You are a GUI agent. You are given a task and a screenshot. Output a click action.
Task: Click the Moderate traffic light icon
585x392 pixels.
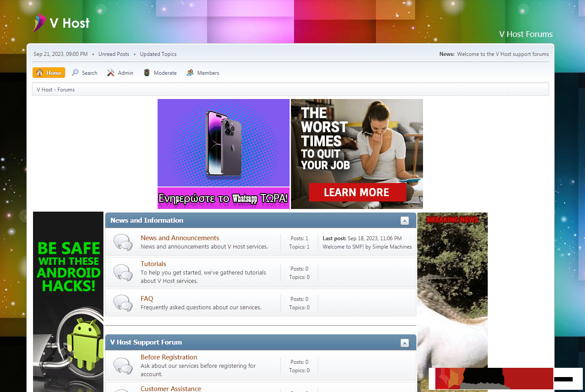click(x=147, y=73)
